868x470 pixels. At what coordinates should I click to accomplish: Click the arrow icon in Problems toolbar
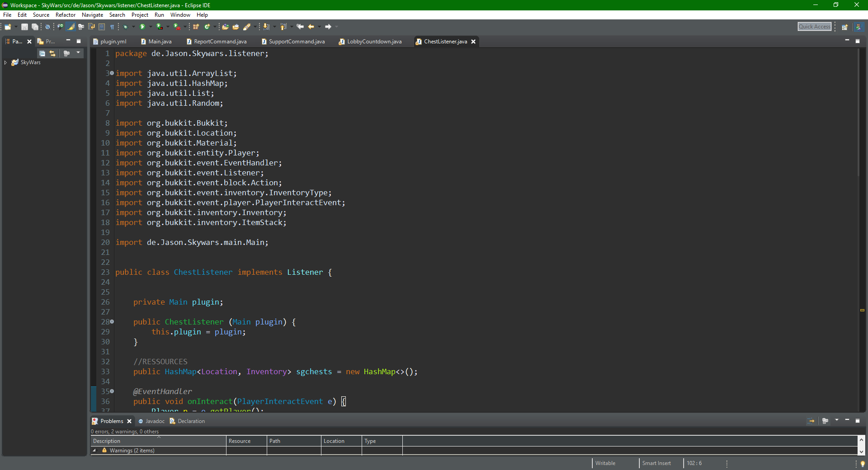(811, 421)
